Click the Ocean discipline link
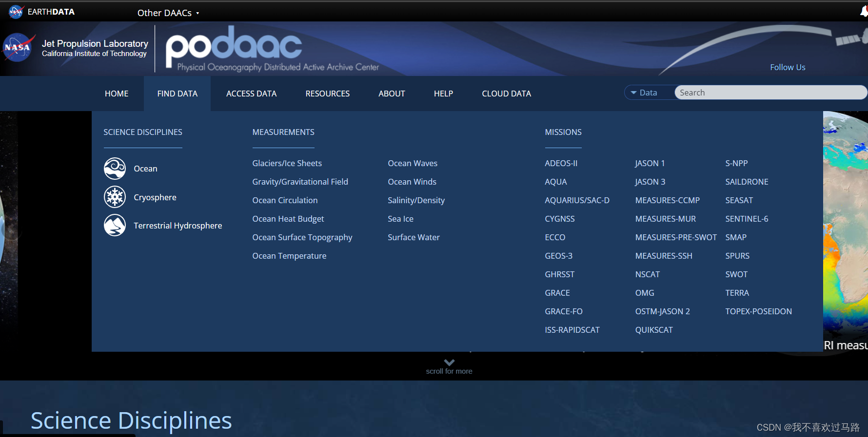The height and width of the screenshot is (437, 868). (145, 169)
